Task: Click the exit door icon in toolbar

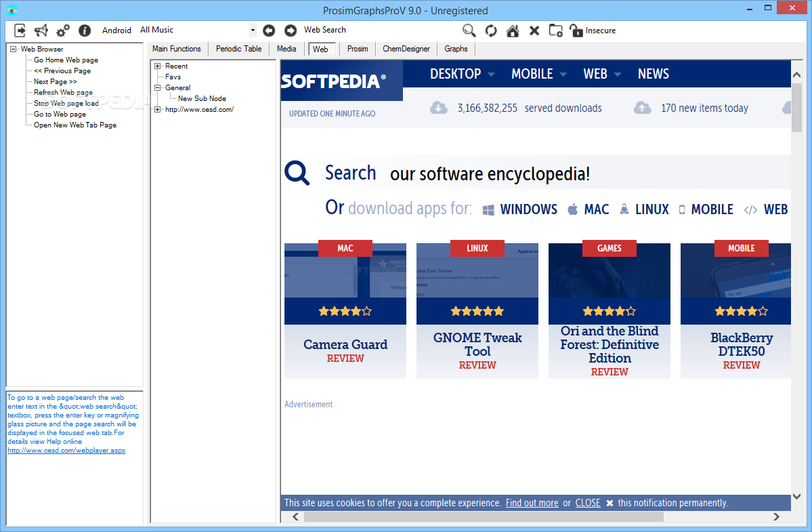Action: (20, 30)
